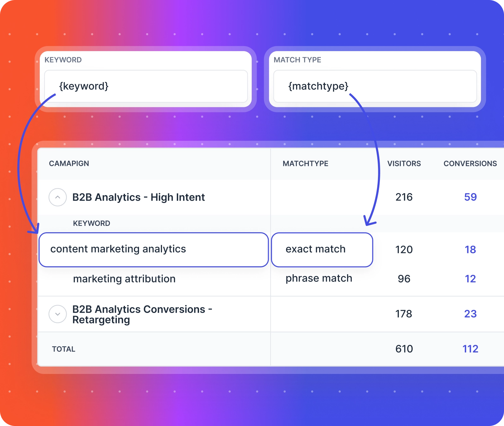Click the KEYWORD sub-header in the table
Viewport: 504px width, 426px height.
(92, 223)
